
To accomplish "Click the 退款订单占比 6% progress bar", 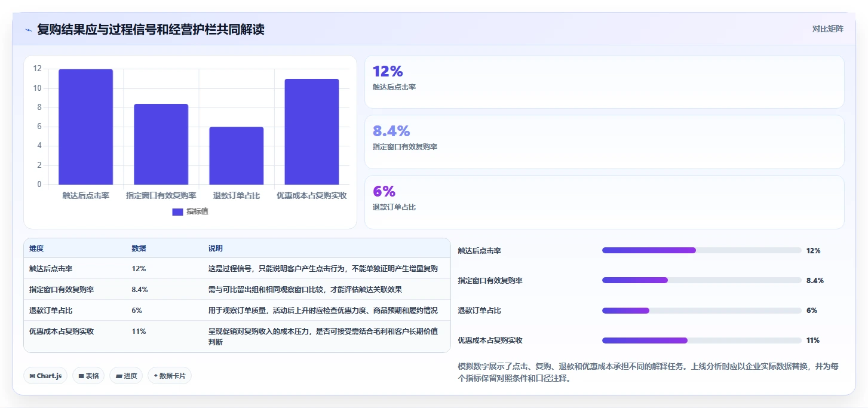I will tap(701, 310).
